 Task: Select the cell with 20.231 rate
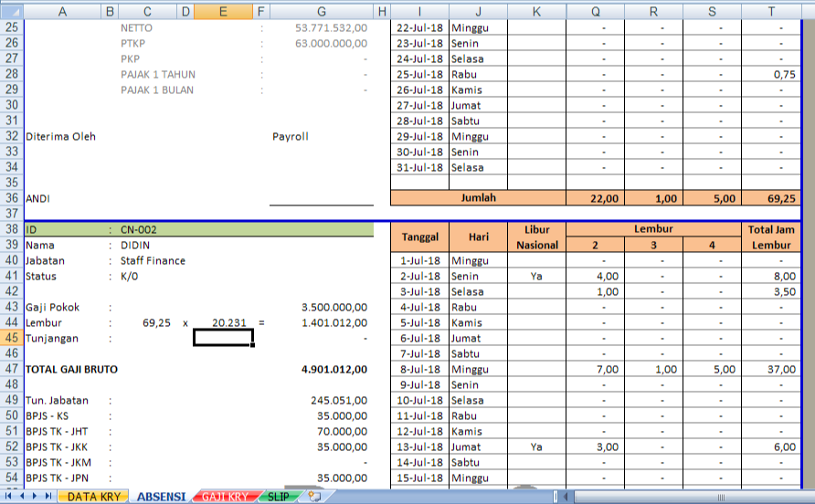coord(223,322)
